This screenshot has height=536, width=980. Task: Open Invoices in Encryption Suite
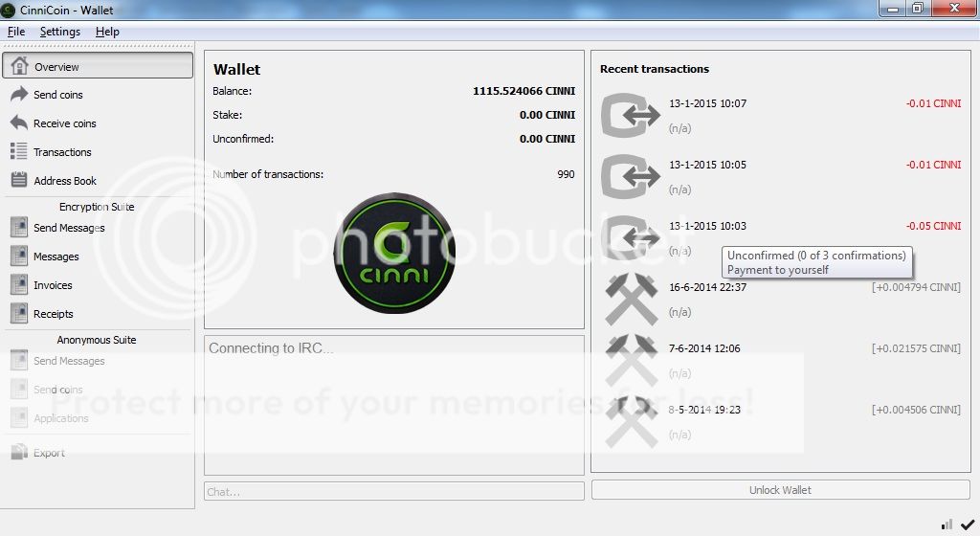tap(98, 285)
